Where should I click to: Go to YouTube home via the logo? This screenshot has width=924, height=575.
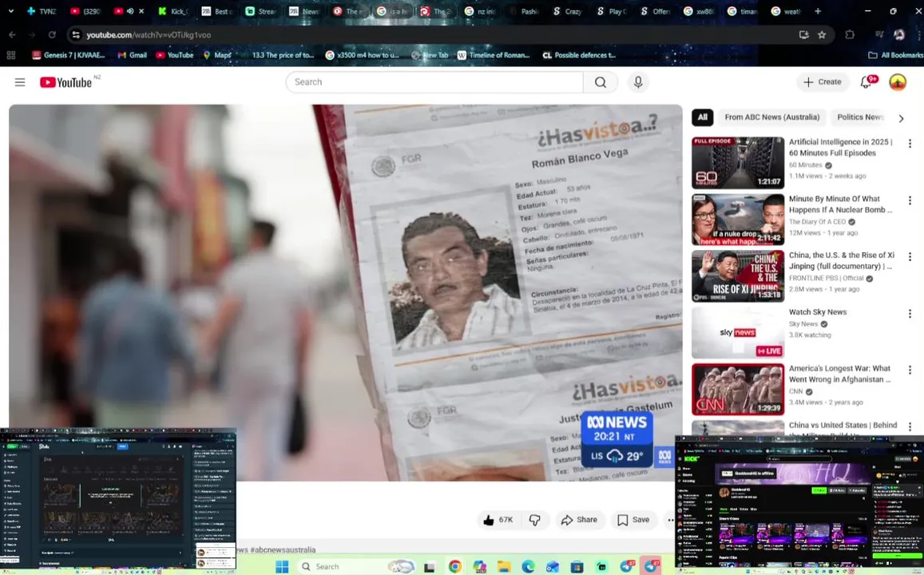point(66,82)
